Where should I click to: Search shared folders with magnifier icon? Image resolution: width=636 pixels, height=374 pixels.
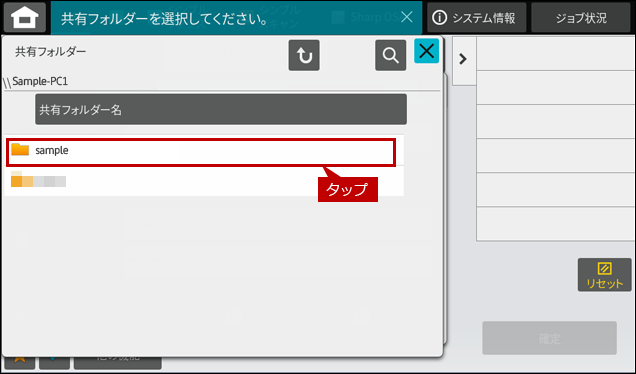390,55
